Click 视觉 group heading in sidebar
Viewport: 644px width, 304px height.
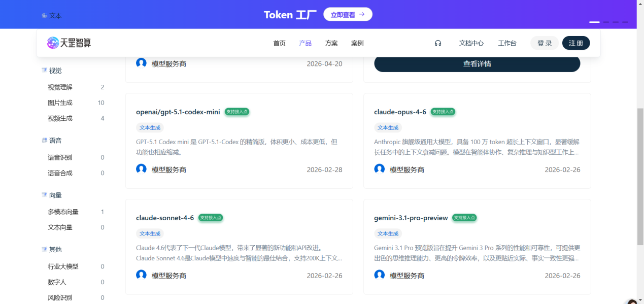[55, 71]
